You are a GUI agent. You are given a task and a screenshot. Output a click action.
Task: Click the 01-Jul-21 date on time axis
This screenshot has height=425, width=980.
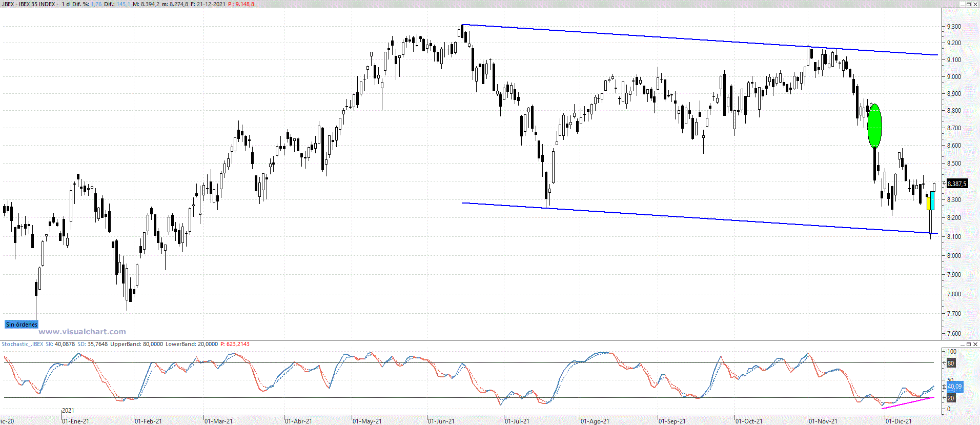(517, 421)
